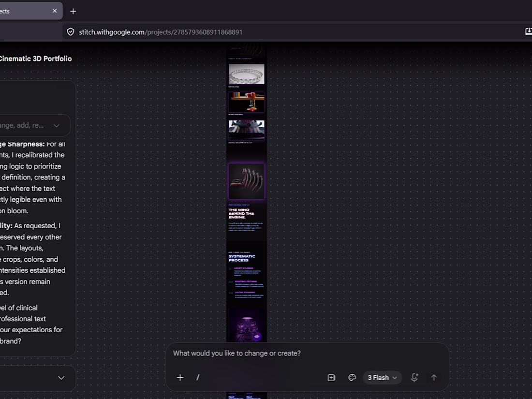The image size is (532, 399).
Task: Open a new browser tab
Action: (x=73, y=11)
